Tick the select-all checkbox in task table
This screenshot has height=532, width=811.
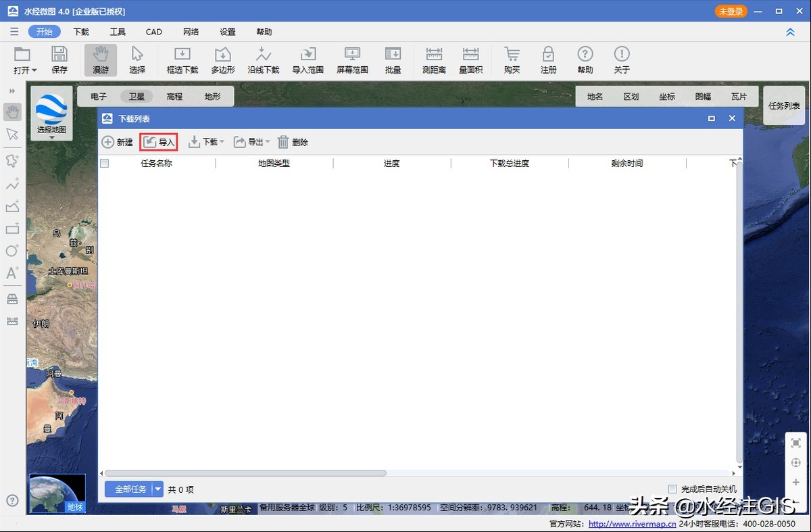coord(104,164)
